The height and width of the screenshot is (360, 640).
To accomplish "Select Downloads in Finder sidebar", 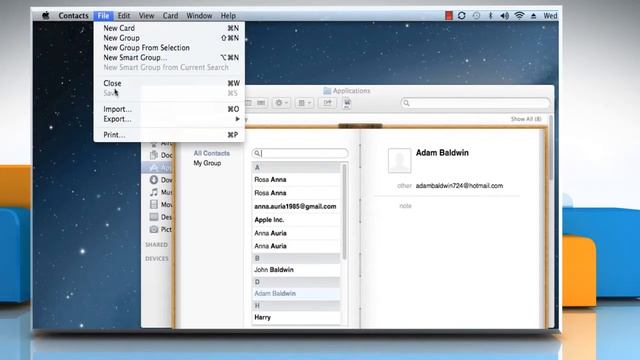I will 161,180.
